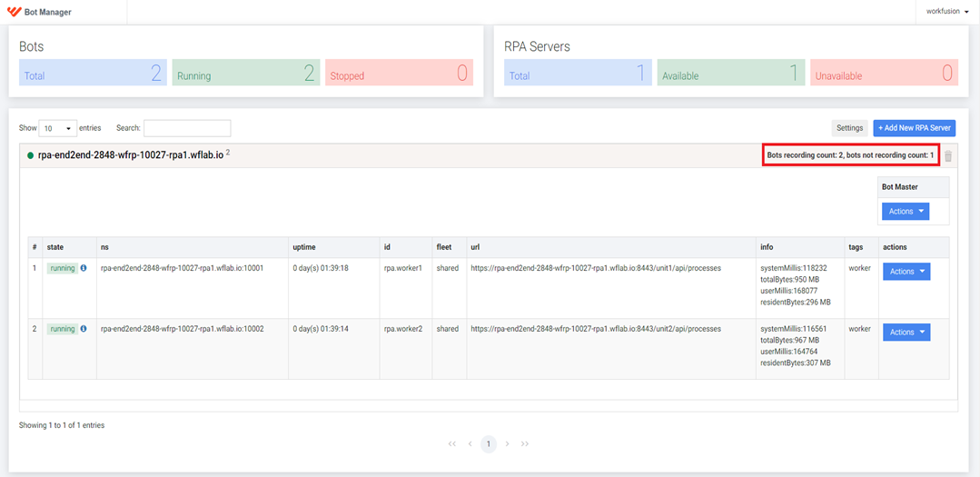Screen dimensions: 980x477
Task: Open info icon for rpa.worker1 running state
Action: [x=84, y=267]
